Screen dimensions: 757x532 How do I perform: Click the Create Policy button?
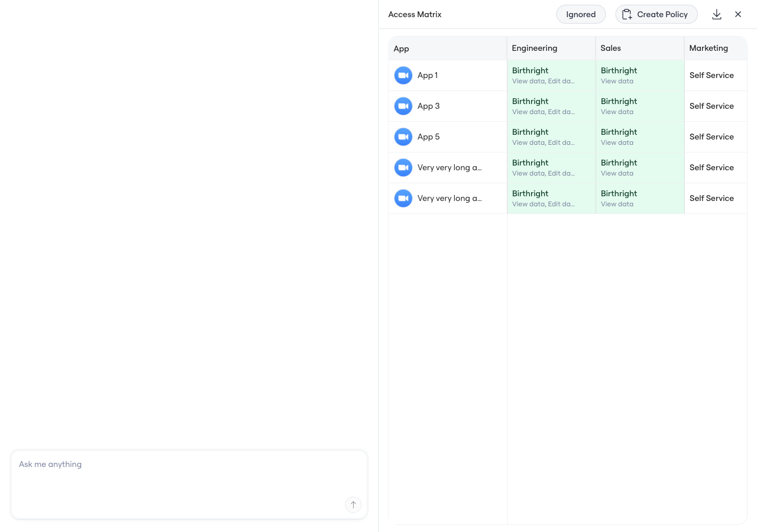[656, 14]
